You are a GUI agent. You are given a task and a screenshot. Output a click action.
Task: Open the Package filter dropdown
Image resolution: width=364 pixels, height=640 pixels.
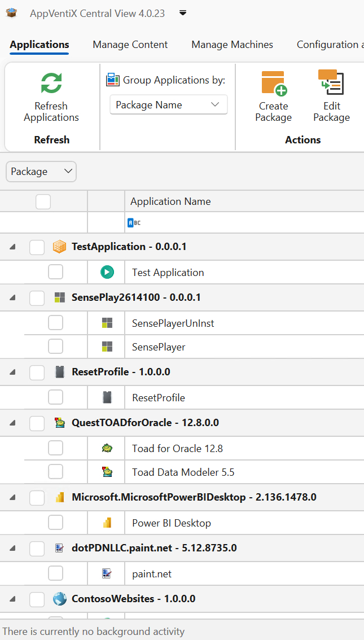point(41,172)
